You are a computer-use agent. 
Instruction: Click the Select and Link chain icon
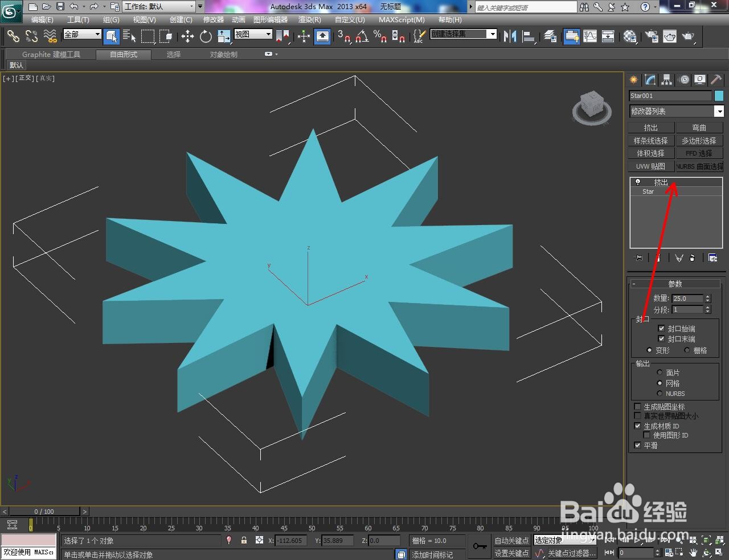pyautogui.click(x=13, y=36)
